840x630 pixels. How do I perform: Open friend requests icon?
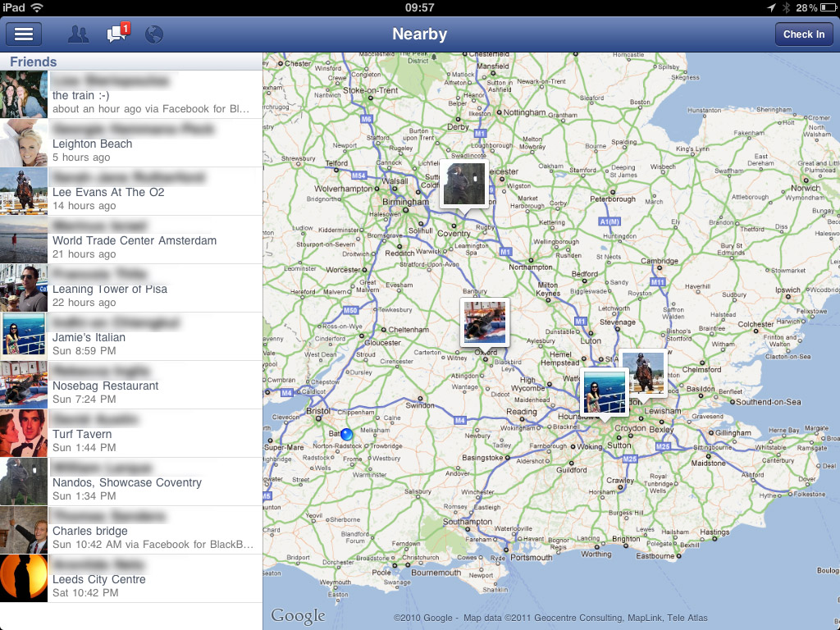click(x=78, y=34)
